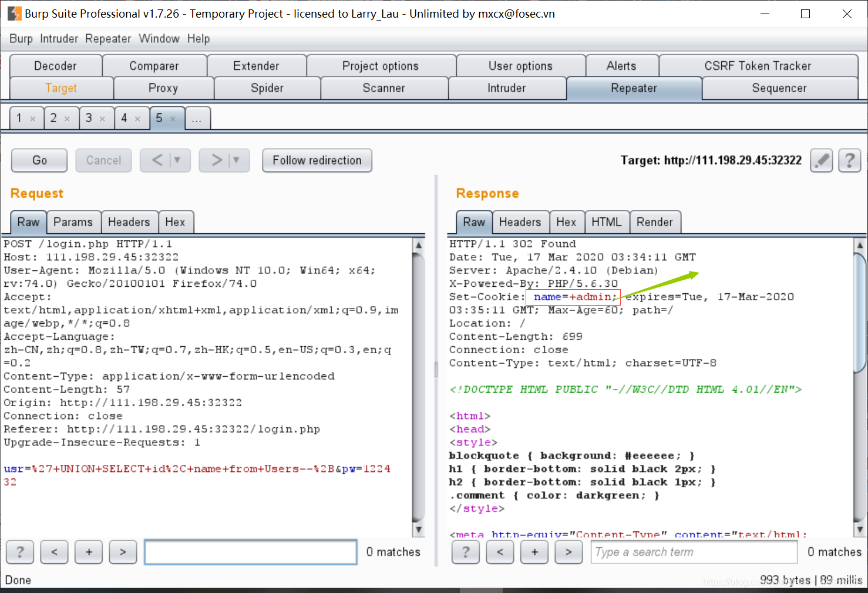Switch to the Comparer tab
868x593 pixels.
pyautogui.click(x=154, y=66)
